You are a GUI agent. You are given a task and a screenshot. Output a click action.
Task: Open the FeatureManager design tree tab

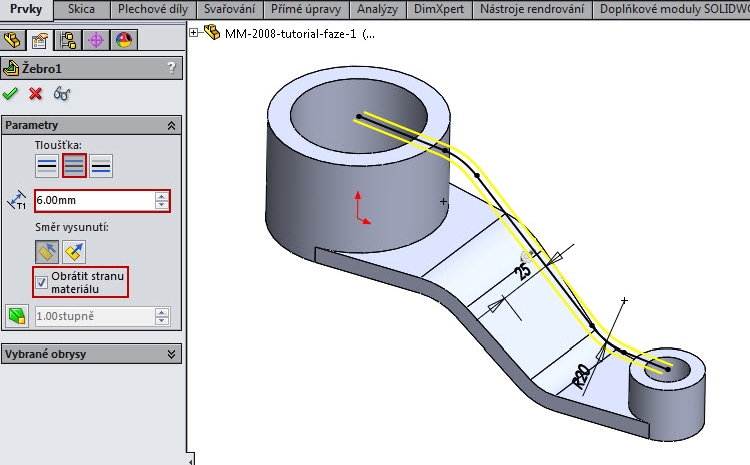click(13, 40)
